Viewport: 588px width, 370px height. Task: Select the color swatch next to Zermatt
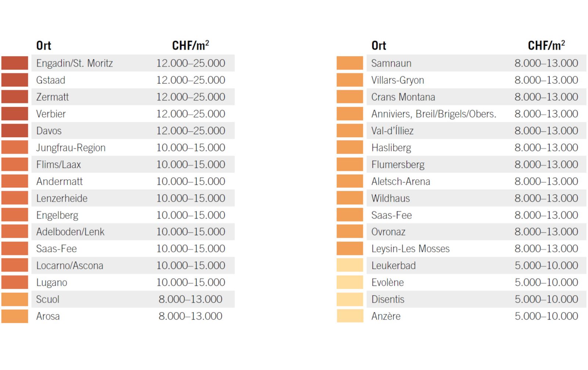click(x=15, y=97)
